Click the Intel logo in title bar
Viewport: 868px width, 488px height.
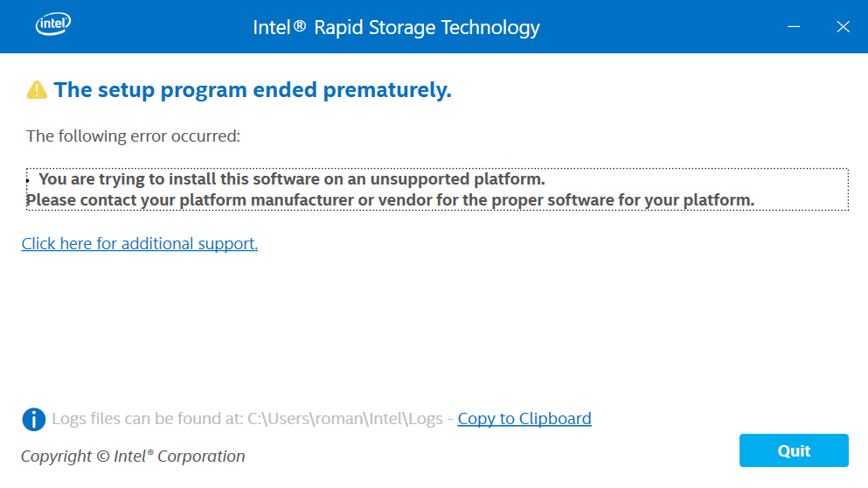coord(53,25)
